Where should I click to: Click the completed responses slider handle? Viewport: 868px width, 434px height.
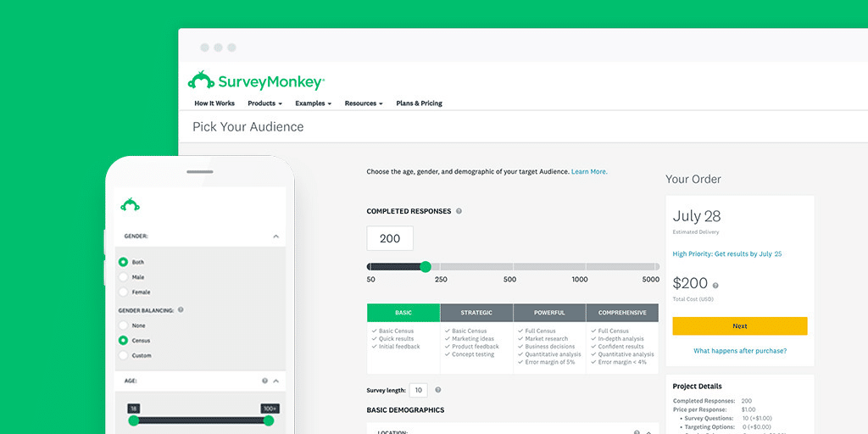(x=426, y=267)
